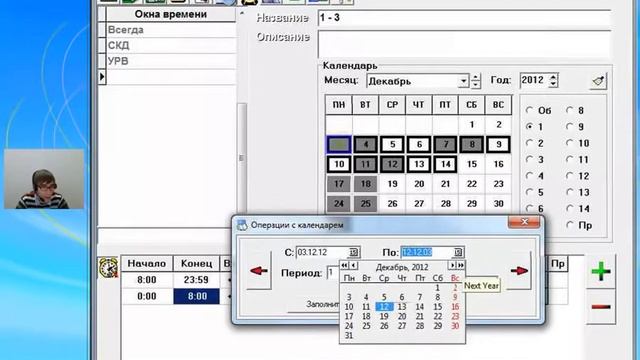Decrease the Год value with the down arrow

pos(553,84)
